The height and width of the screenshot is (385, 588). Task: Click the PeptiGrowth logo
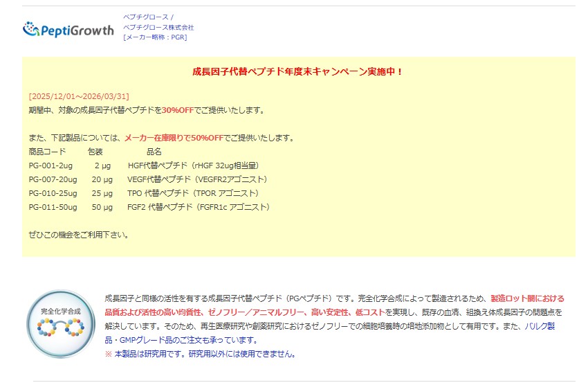coord(68,30)
